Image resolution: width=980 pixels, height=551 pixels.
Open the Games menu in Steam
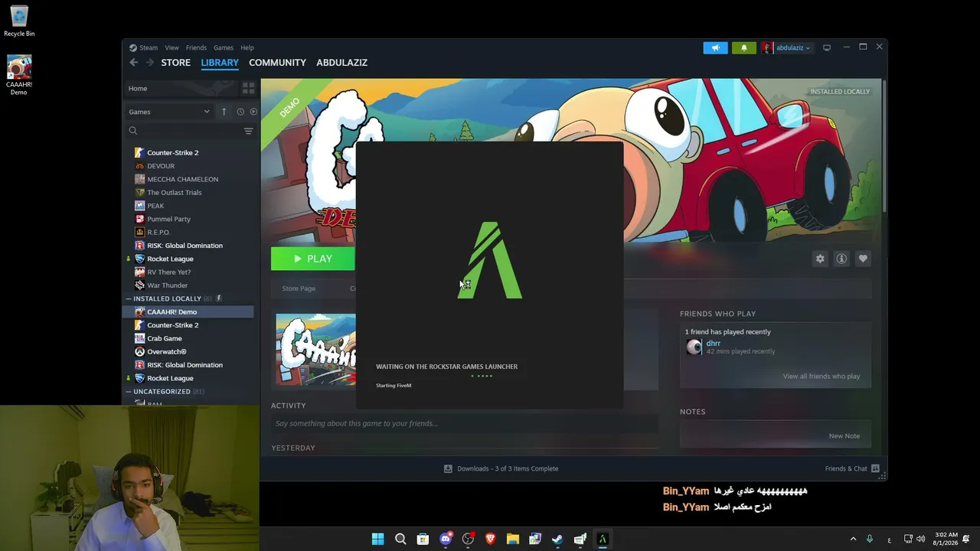click(x=224, y=47)
